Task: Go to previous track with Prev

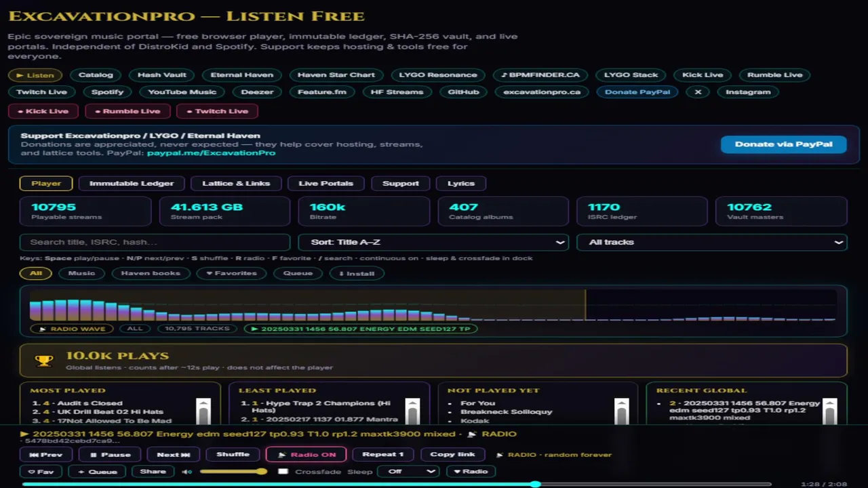Action: pyautogui.click(x=46, y=455)
